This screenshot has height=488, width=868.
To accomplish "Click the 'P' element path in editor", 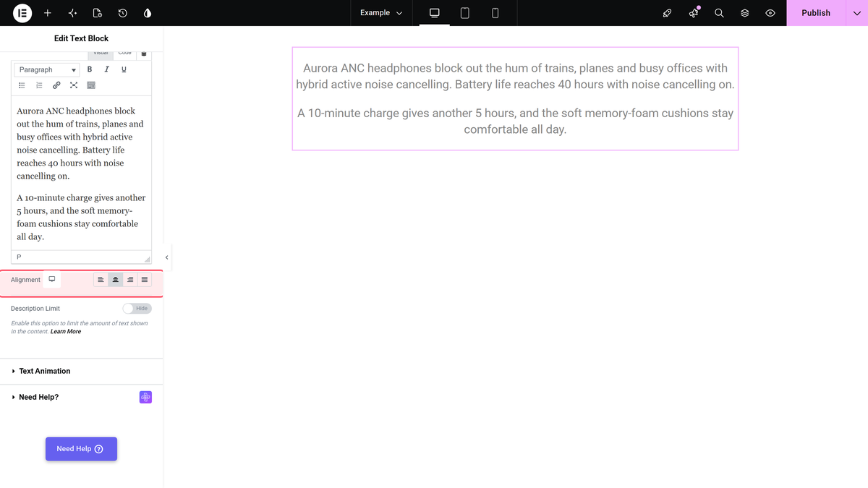I will coord(19,257).
